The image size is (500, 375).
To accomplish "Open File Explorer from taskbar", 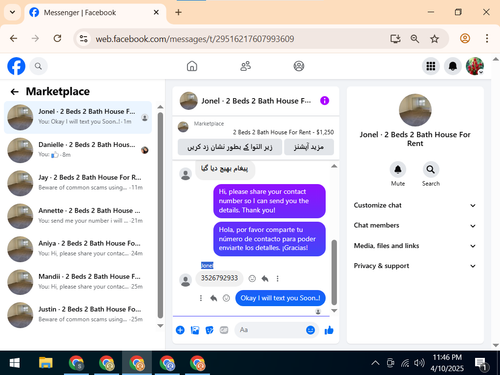I will pyautogui.click(x=46, y=363).
